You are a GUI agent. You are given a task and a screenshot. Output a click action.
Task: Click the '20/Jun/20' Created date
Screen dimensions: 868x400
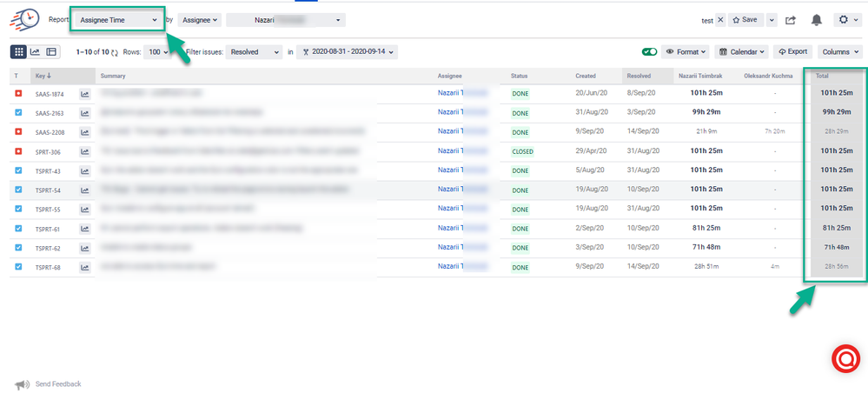pos(591,93)
